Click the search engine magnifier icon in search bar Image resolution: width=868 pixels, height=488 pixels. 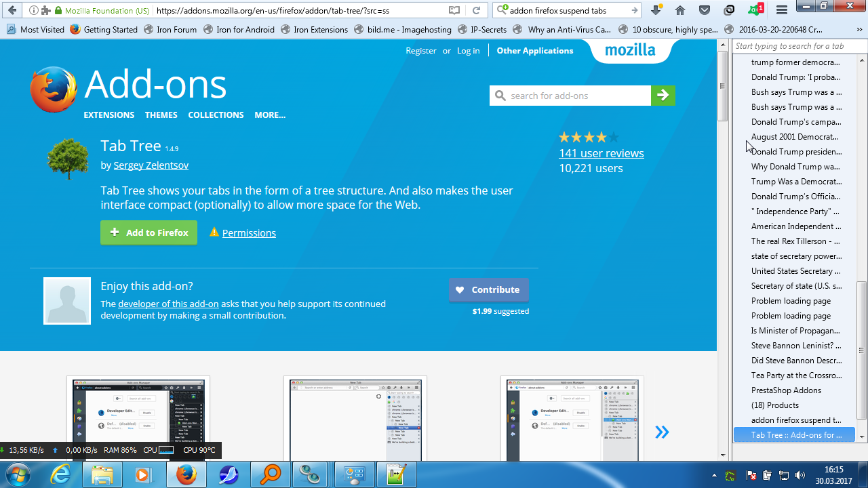coord(503,10)
